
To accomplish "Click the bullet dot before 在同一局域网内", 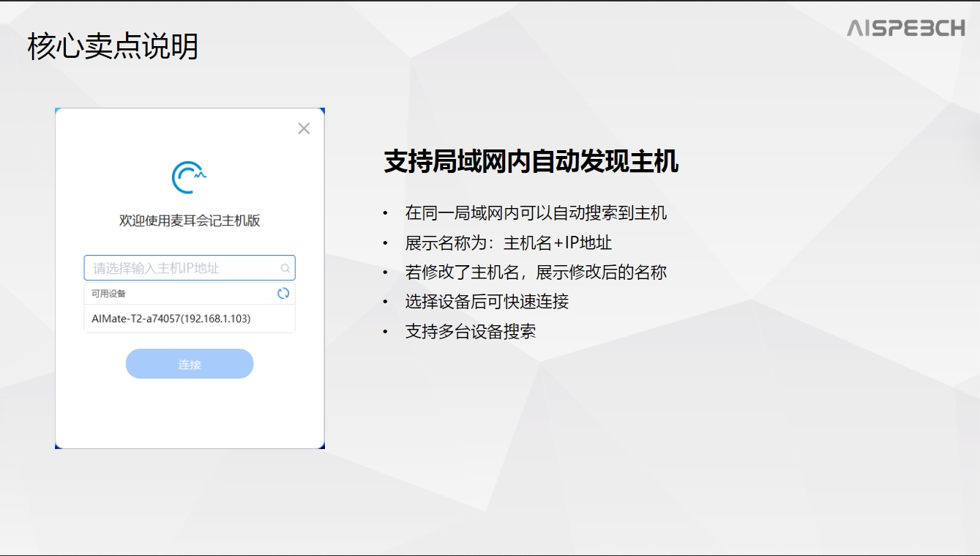I will pyautogui.click(x=385, y=213).
